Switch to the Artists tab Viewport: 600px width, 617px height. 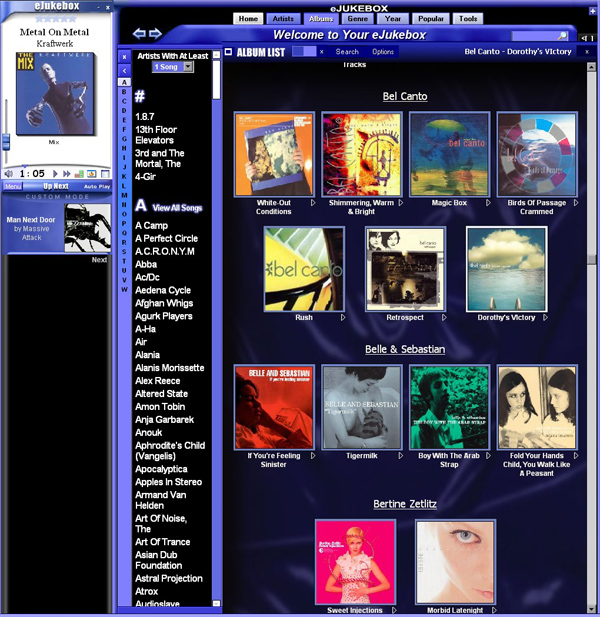(283, 18)
